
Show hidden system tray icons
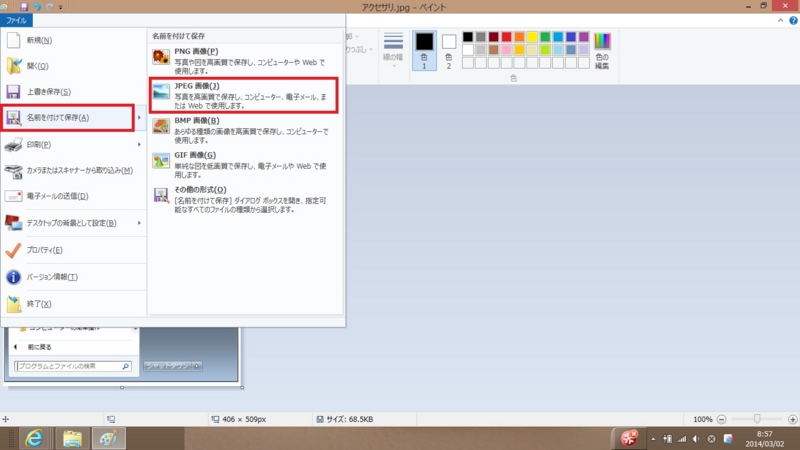653,439
